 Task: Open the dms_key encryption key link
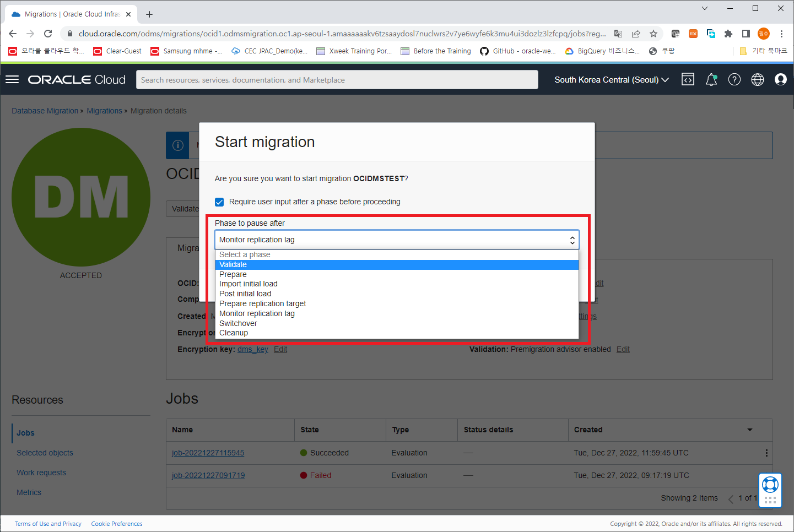[x=253, y=349]
